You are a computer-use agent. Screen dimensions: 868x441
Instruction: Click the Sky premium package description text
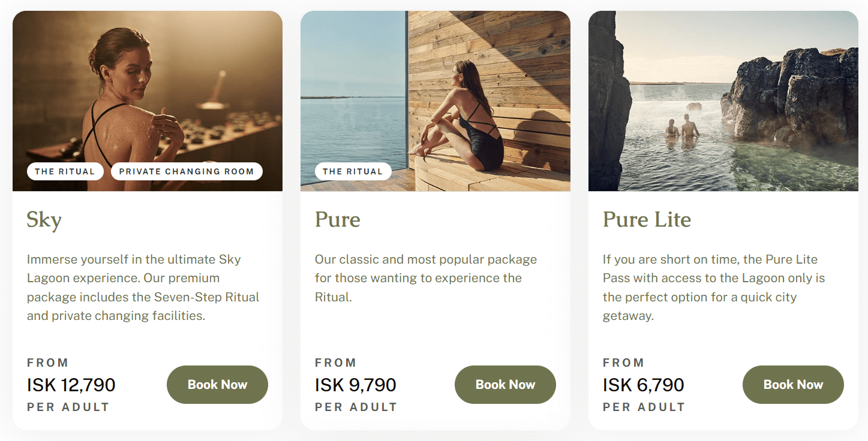(x=143, y=288)
